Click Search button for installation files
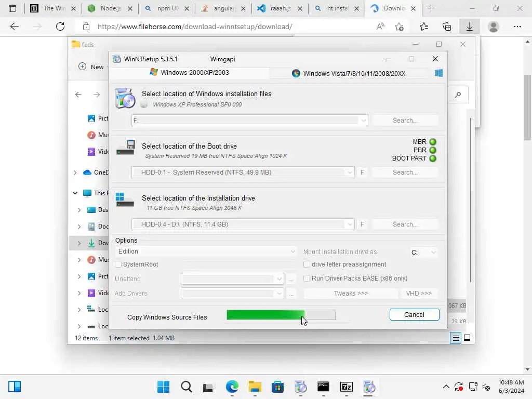 (x=405, y=121)
